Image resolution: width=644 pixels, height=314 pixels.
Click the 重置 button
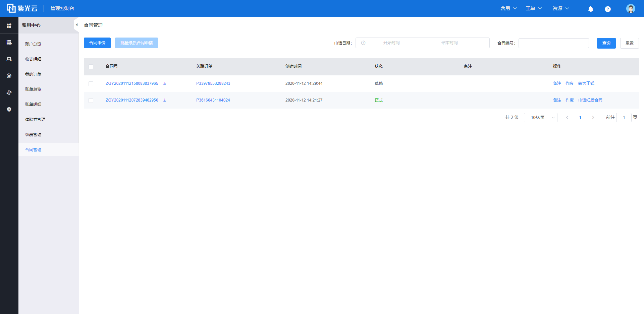(630, 43)
